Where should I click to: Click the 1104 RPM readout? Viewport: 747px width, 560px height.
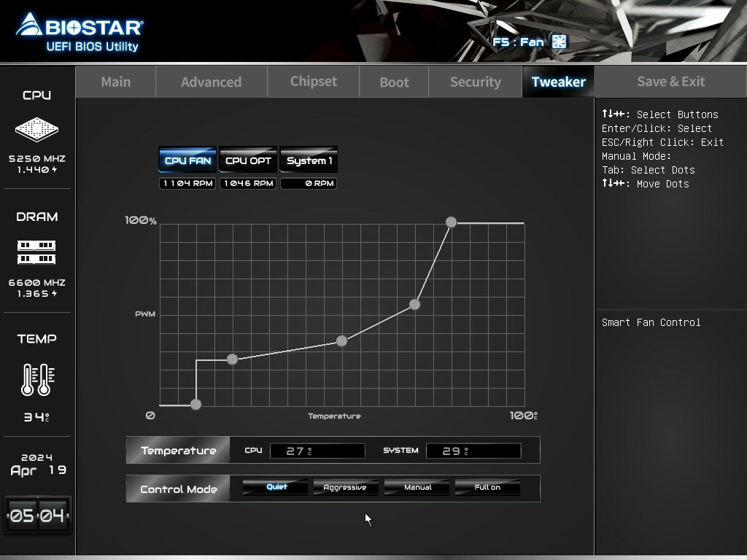[x=187, y=183]
